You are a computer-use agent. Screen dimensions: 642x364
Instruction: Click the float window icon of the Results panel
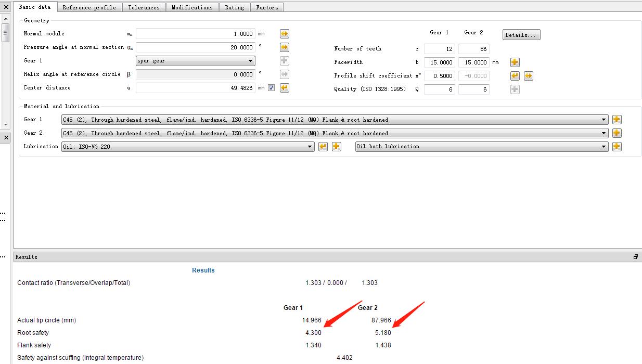pos(636,257)
